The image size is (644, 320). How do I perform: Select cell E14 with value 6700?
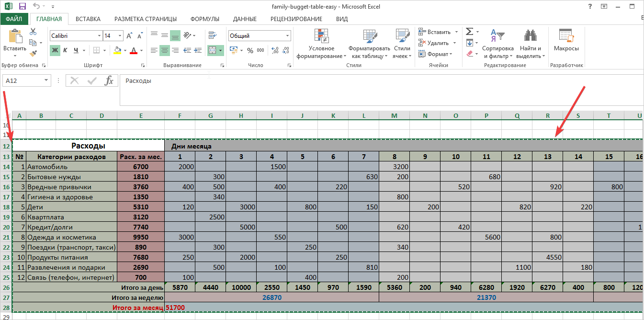point(141,167)
